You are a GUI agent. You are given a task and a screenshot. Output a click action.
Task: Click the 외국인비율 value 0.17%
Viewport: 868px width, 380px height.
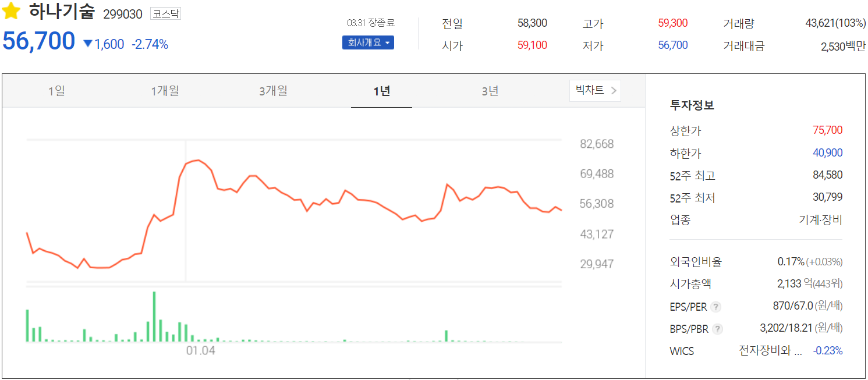[791, 262]
